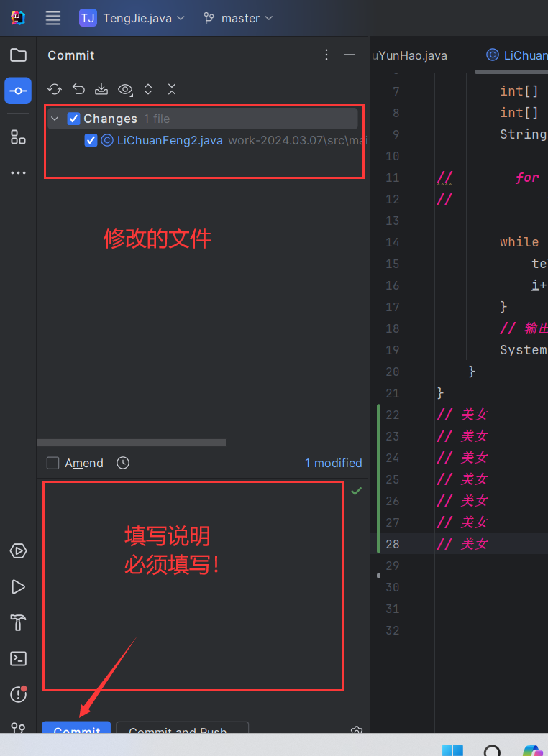Viewport: 548px width, 756px height.
Task: Open the Services tool window icon
Action: [18, 550]
